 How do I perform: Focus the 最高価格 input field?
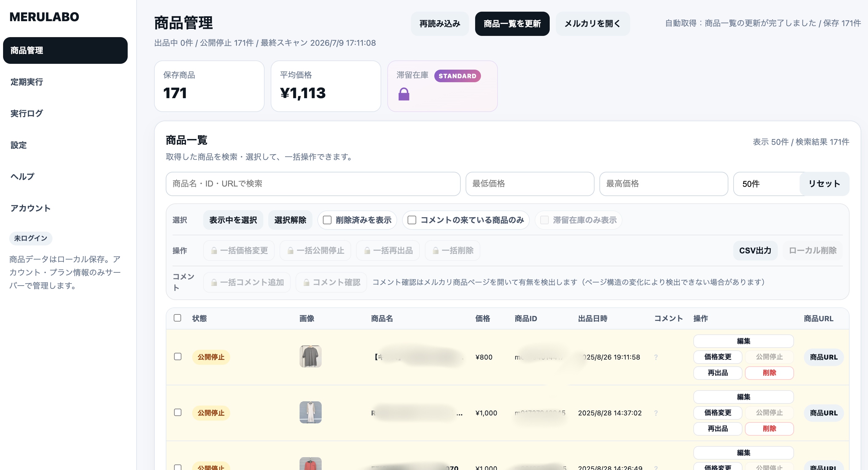[x=664, y=184]
